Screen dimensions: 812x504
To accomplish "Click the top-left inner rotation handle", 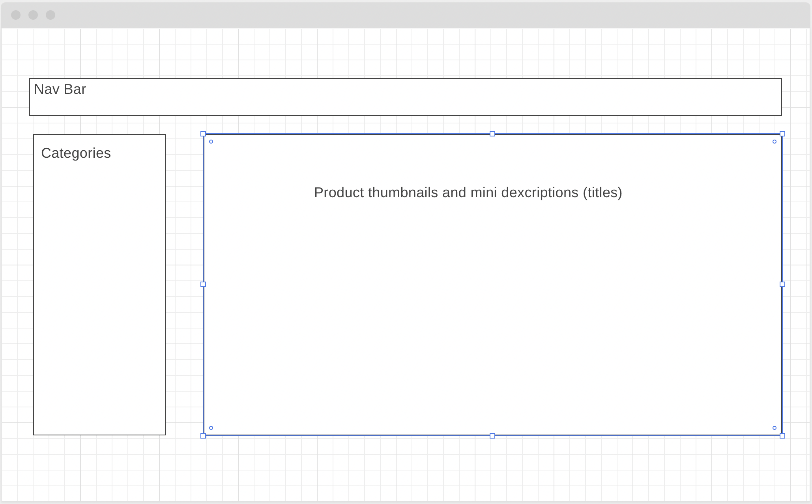I will click(x=211, y=142).
